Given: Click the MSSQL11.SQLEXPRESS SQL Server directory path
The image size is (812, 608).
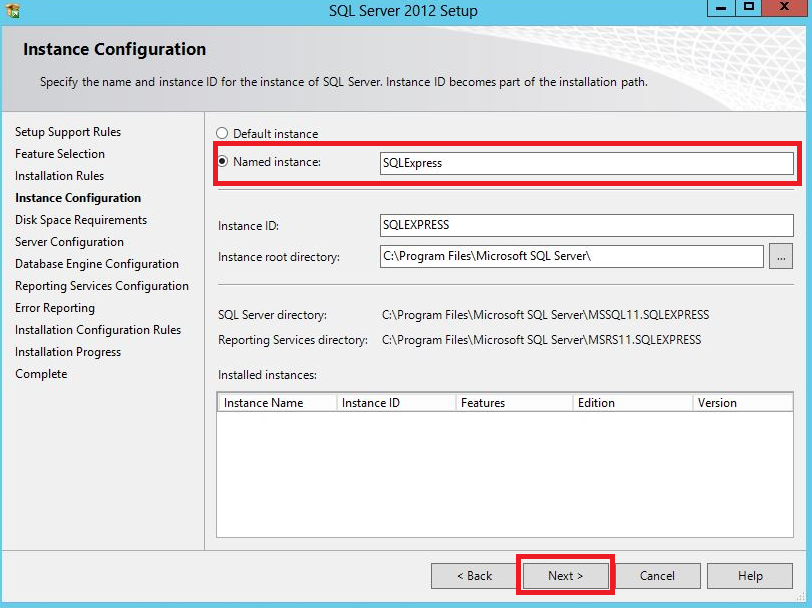Looking at the screenshot, I should [546, 315].
